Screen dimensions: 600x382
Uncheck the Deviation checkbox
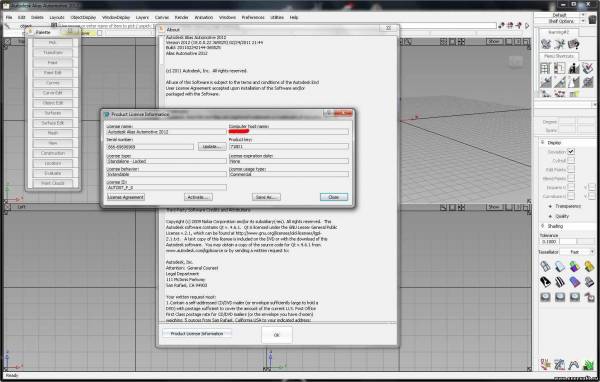pyautogui.click(x=571, y=152)
